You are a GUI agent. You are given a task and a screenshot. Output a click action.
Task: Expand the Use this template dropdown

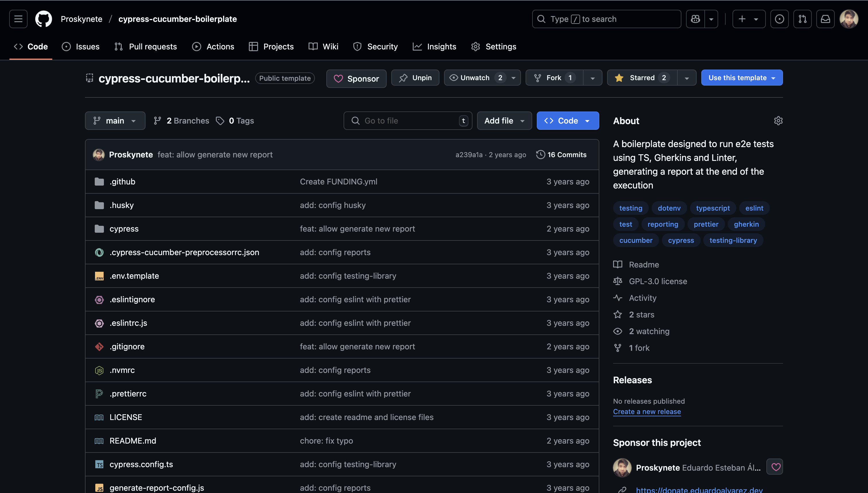(741, 78)
